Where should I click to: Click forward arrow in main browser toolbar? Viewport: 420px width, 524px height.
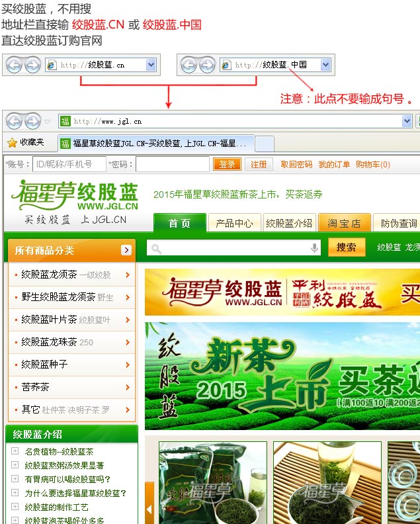[33, 121]
